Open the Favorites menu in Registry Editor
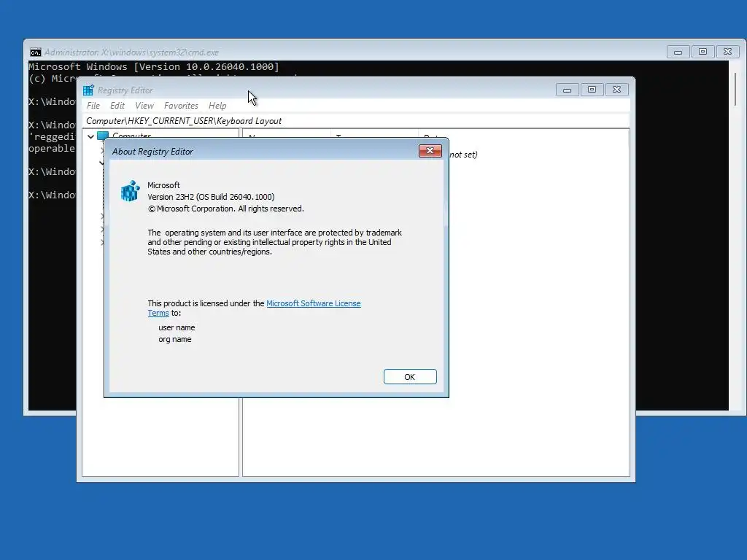This screenshot has width=747, height=560. [x=181, y=106]
